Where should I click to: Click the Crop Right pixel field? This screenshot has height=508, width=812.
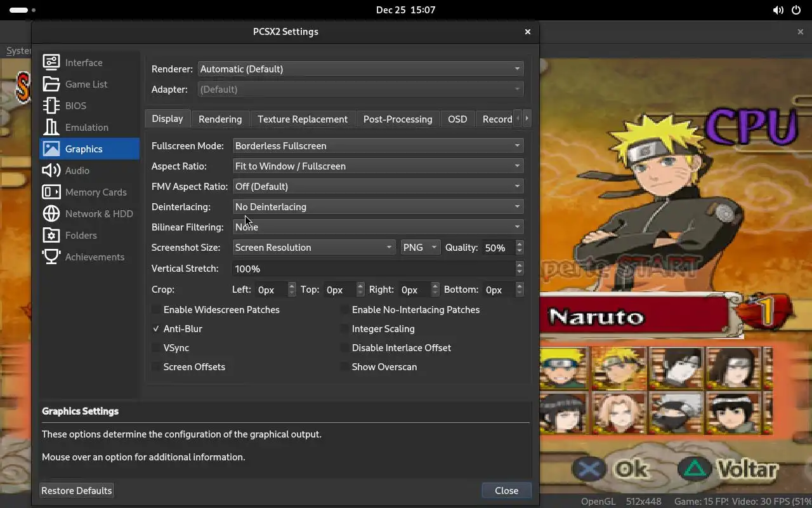[x=419, y=289]
